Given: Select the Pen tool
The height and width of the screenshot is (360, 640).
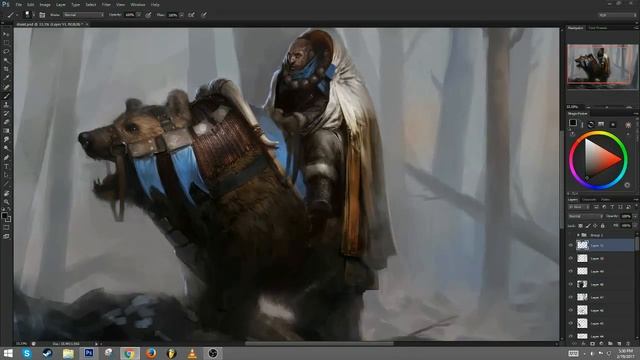Looking at the screenshot, I should tap(6, 158).
